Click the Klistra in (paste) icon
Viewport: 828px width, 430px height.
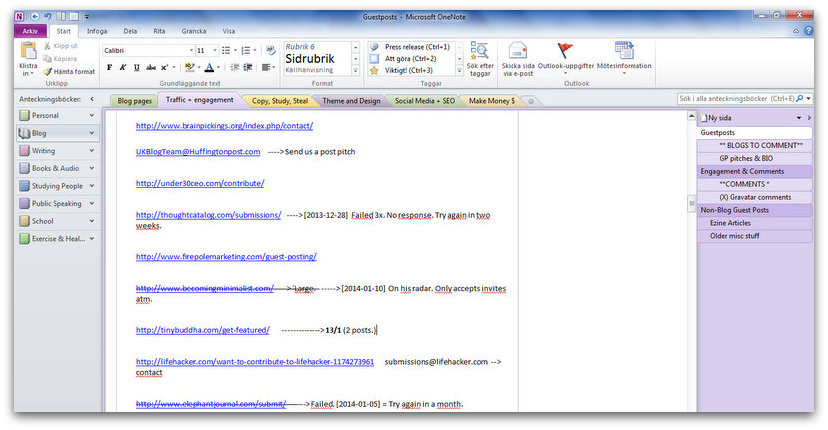pyautogui.click(x=28, y=54)
